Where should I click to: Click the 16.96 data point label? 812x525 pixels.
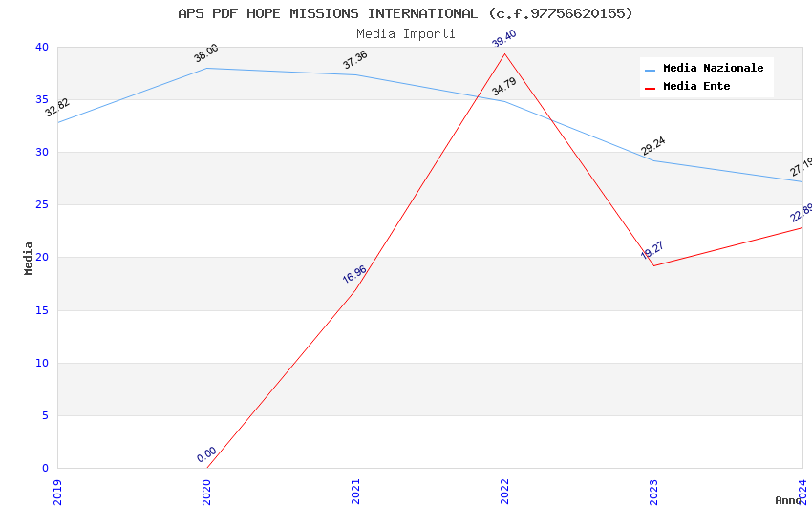click(x=354, y=275)
